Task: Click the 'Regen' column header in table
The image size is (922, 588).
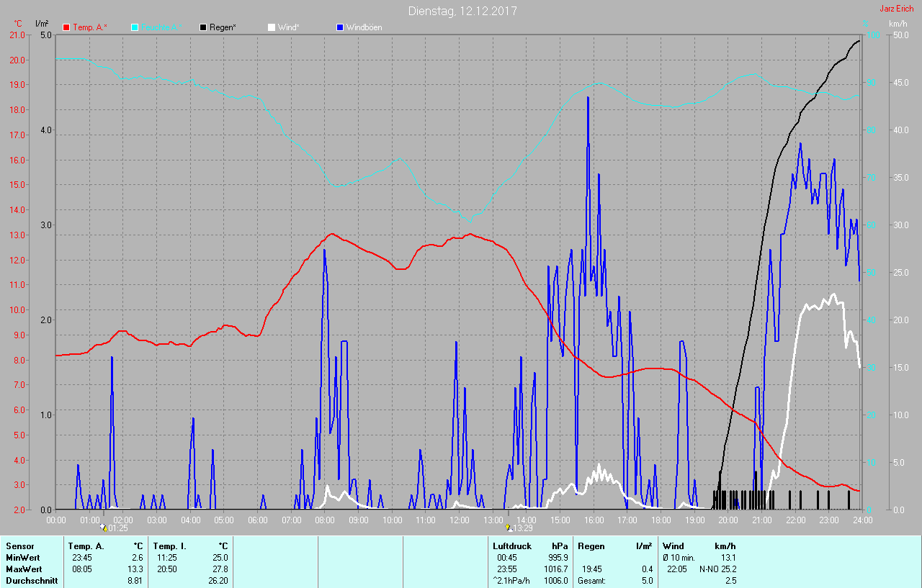Action: (591, 546)
